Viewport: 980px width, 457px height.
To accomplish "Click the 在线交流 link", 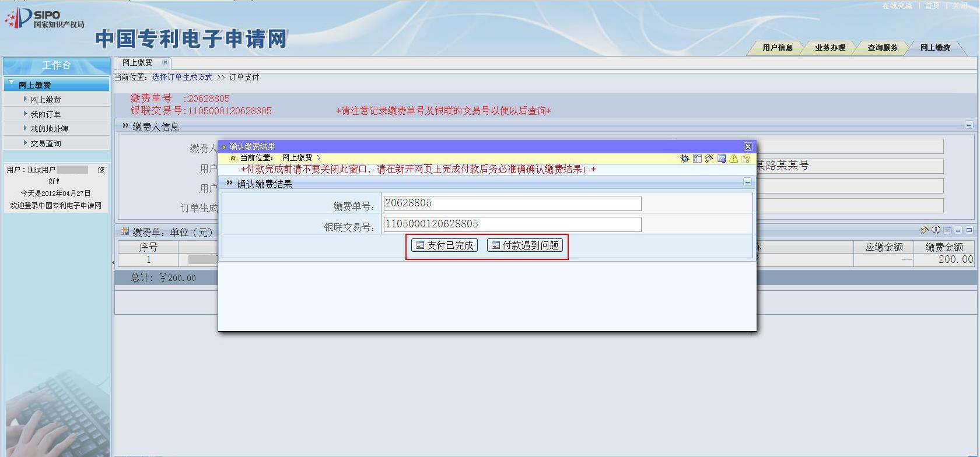I will (897, 6).
